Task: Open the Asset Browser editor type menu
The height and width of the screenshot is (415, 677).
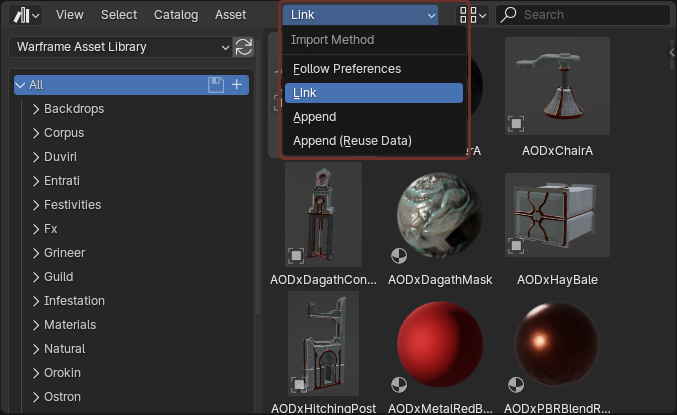Action: click(26, 15)
